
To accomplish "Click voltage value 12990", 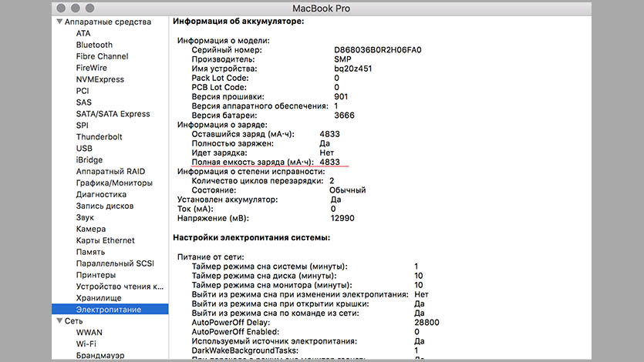I will [x=342, y=218].
